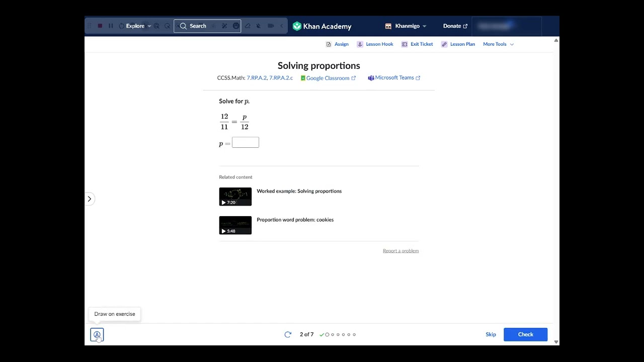Image resolution: width=644 pixels, height=362 pixels.
Task: Click the Lesson Hook anchor icon
Action: pos(360,44)
